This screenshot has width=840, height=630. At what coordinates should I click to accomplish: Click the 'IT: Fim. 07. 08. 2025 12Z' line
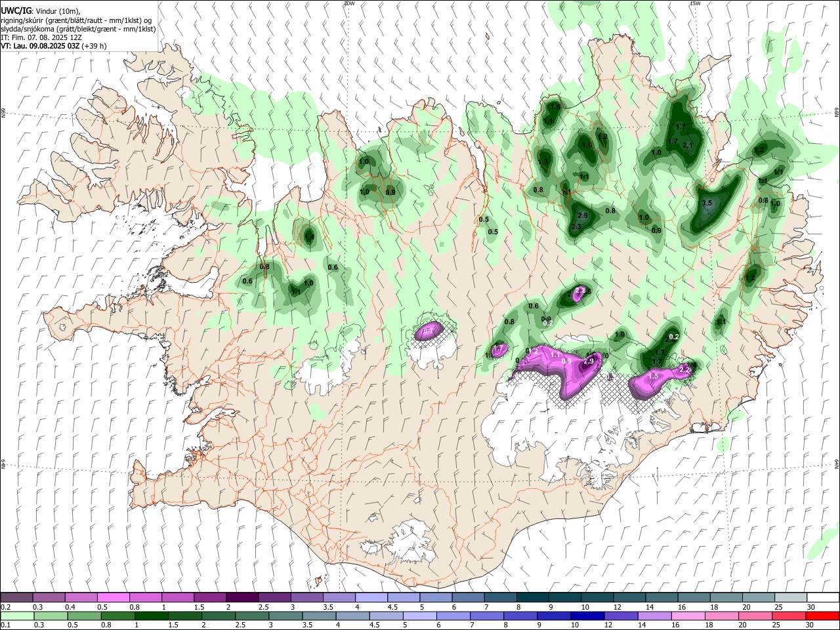41,37
